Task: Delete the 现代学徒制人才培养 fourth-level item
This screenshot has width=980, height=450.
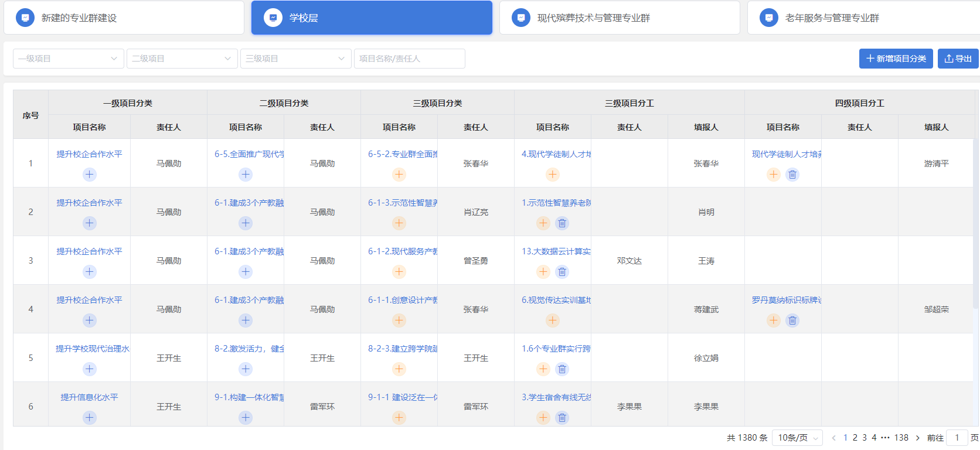Action: (x=792, y=175)
